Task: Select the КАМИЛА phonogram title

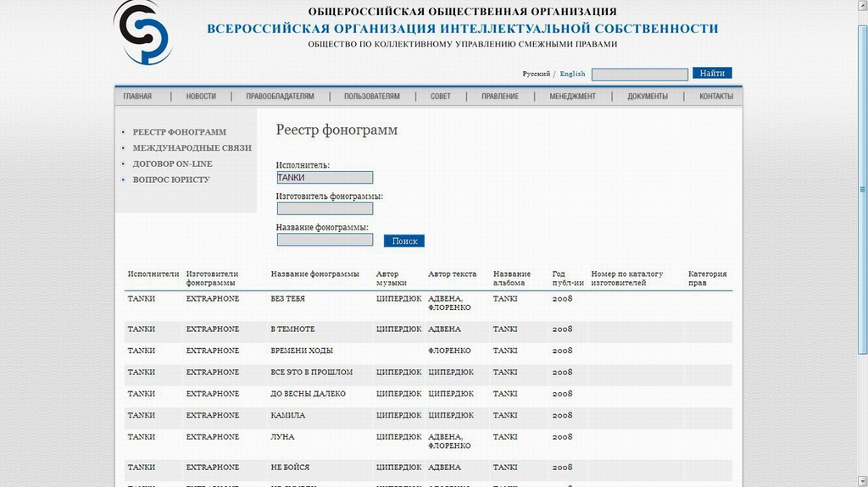Action: 288,416
